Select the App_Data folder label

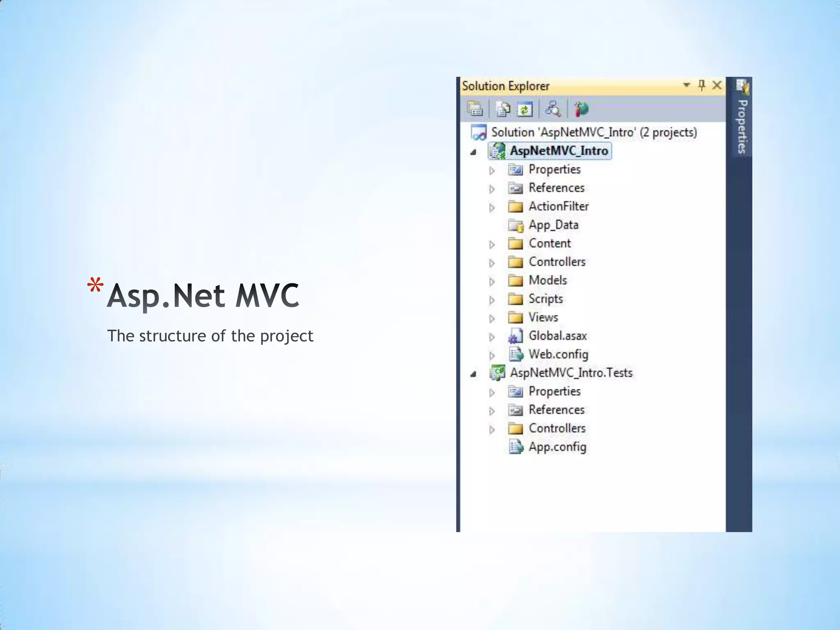(x=553, y=225)
